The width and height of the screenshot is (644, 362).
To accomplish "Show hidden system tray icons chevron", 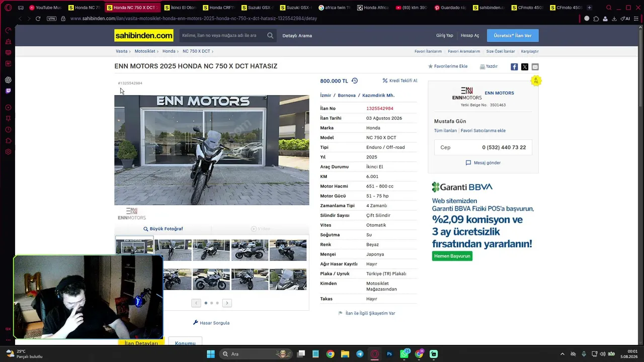I will click(562, 354).
